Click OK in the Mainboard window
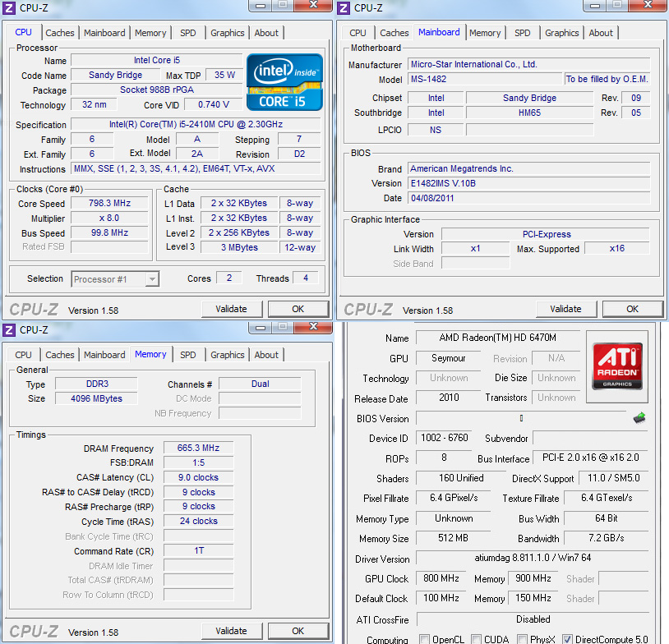 click(x=633, y=309)
